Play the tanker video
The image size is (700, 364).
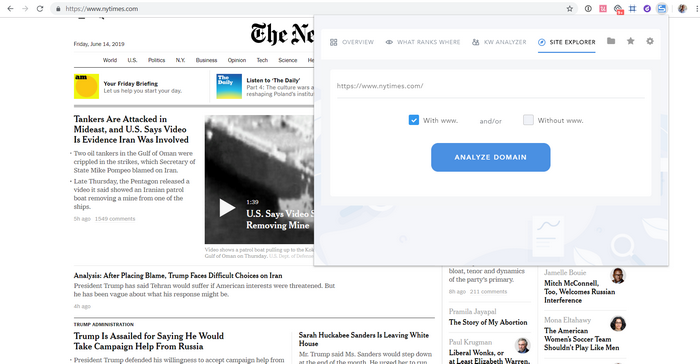coord(227,208)
